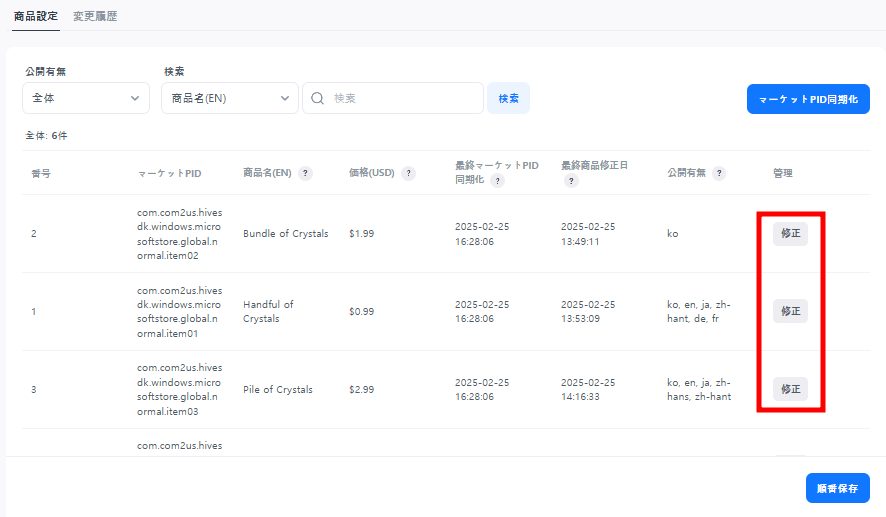Image resolution: width=886 pixels, height=517 pixels.
Task: Open the 公開有無 filter dropdown showing 全体
Action: [x=85, y=98]
